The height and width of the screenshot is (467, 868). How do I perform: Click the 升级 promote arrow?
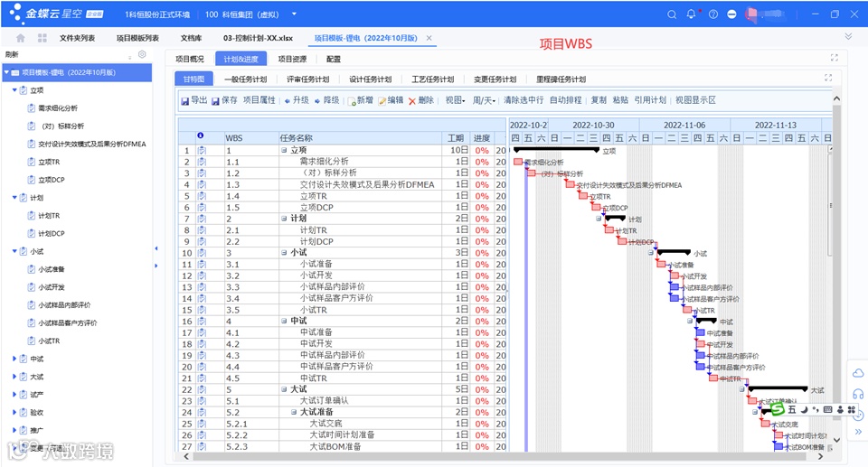click(288, 100)
